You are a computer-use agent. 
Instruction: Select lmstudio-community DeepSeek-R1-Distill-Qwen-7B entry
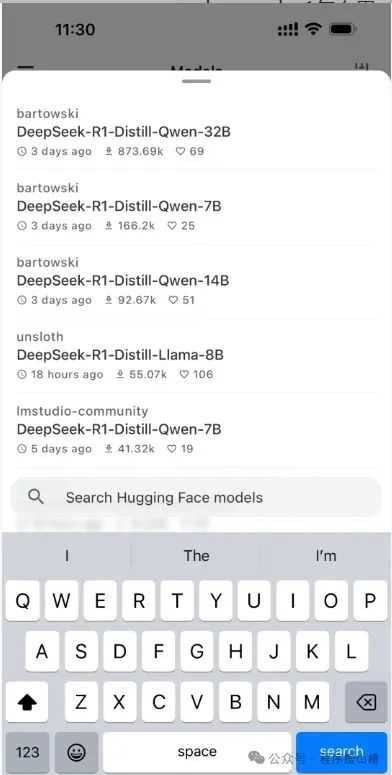(x=196, y=430)
